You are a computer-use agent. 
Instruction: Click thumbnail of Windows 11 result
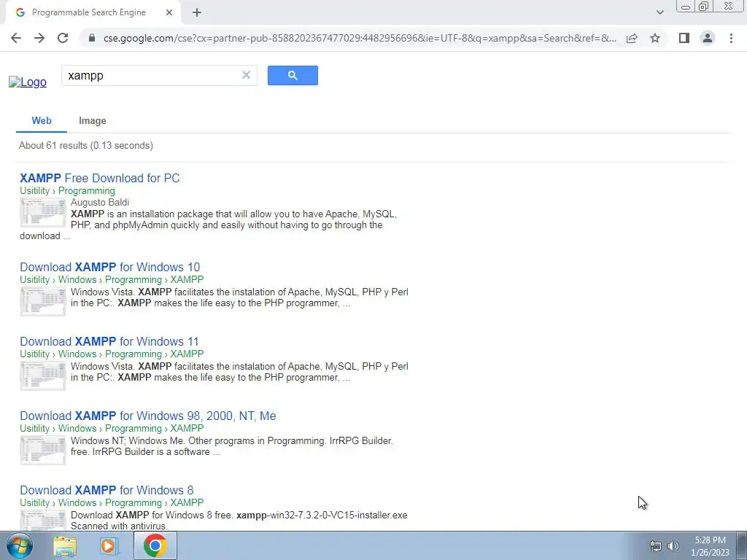(43, 376)
